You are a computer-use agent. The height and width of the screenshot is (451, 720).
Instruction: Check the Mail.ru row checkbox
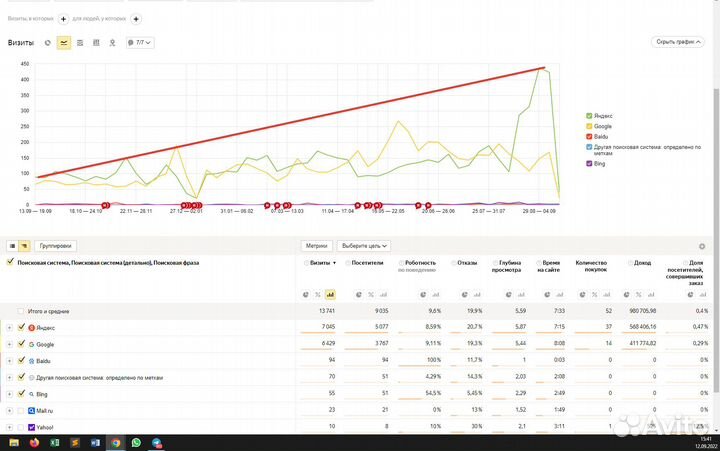(21, 411)
